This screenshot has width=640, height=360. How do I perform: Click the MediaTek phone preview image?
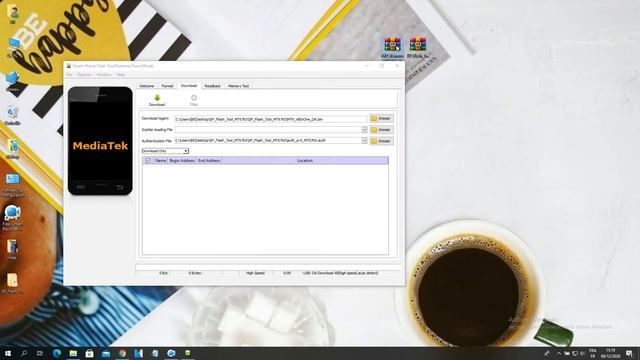pos(100,141)
